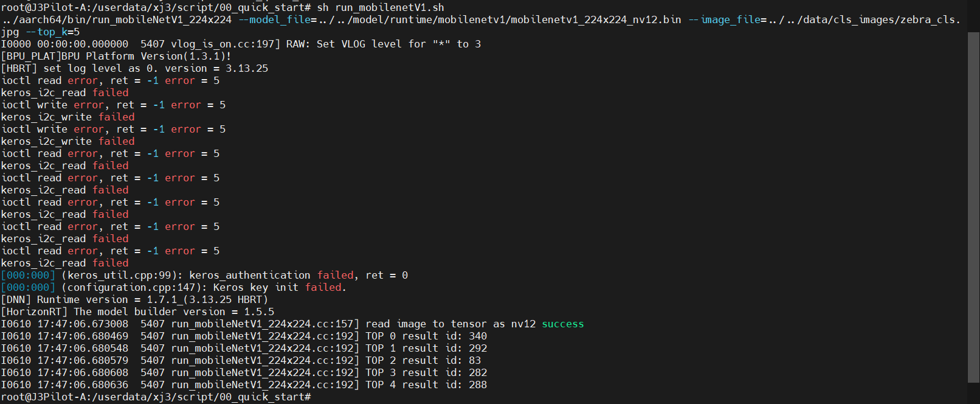Click the 'TOP 3 result id: 282' line
This screenshot has height=404, width=980.
(x=426, y=372)
